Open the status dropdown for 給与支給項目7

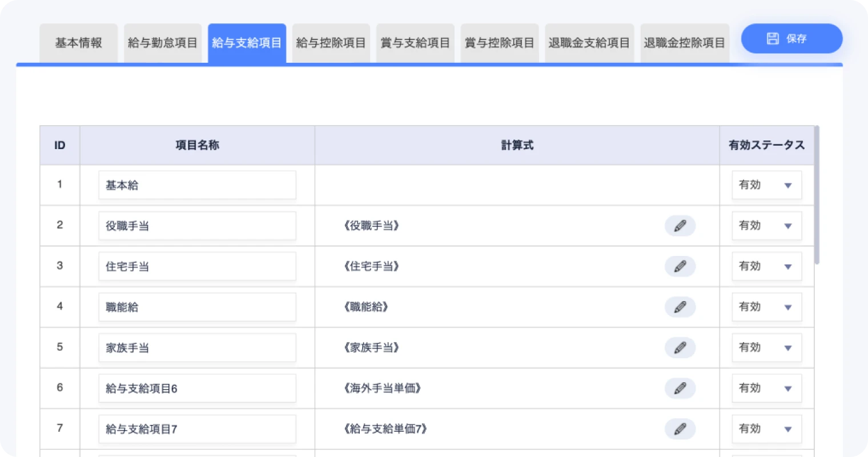click(766, 428)
